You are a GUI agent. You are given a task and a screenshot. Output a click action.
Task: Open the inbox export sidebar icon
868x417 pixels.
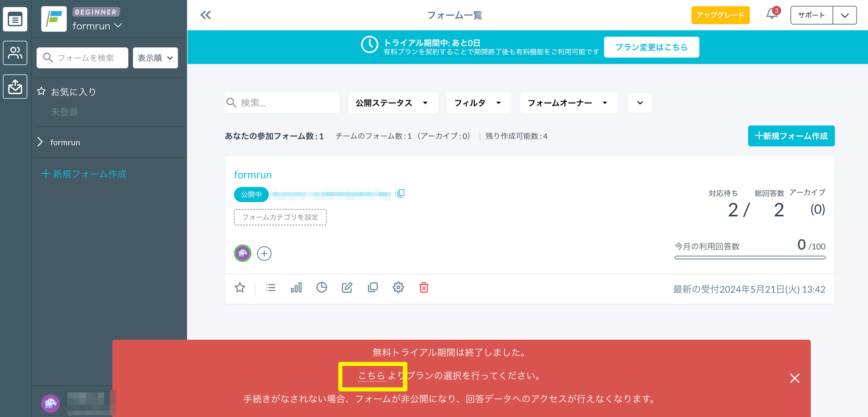point(15,86)
